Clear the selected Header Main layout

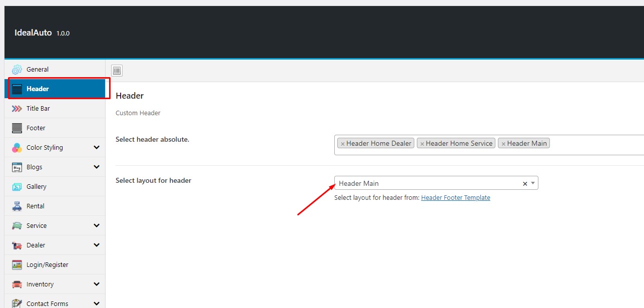(x=525, y=184)
